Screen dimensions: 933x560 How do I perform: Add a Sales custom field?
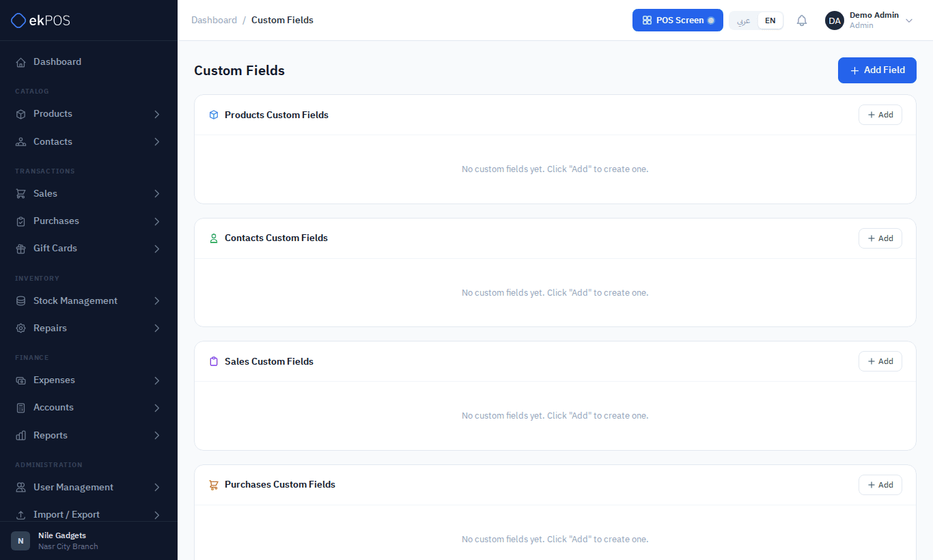880,361
